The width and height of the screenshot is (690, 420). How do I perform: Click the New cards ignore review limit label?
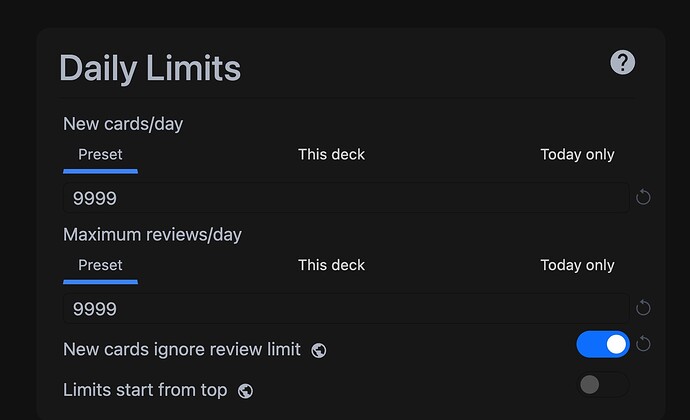[x=181, y=349]
